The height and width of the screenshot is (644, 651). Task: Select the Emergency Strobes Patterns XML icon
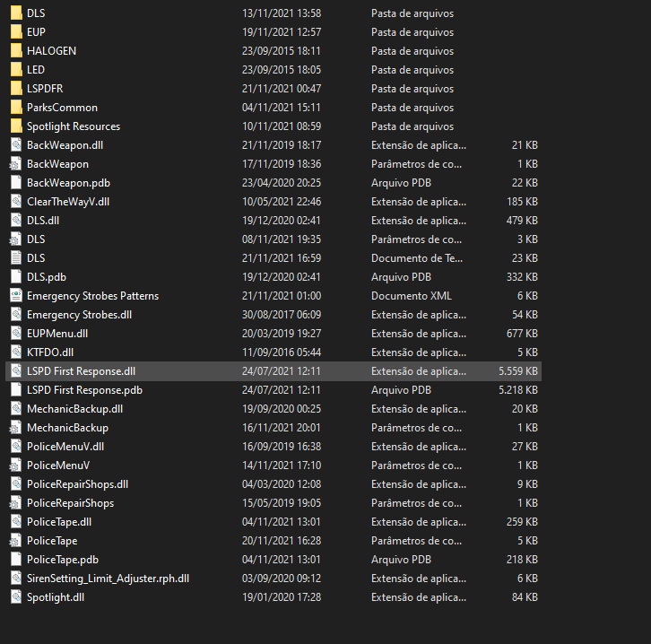pyautogui.click(x=16, y=296)
